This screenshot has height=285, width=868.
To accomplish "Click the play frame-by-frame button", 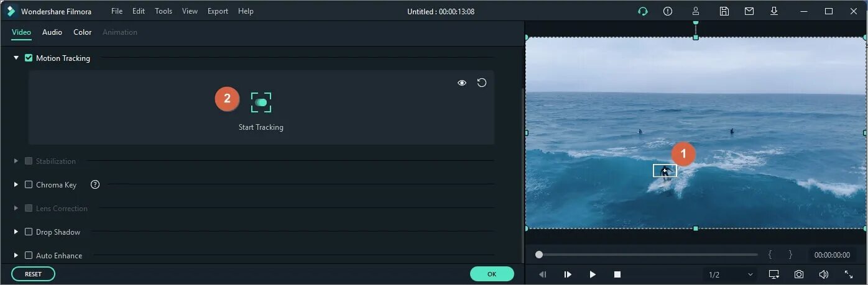I will 568,274.
